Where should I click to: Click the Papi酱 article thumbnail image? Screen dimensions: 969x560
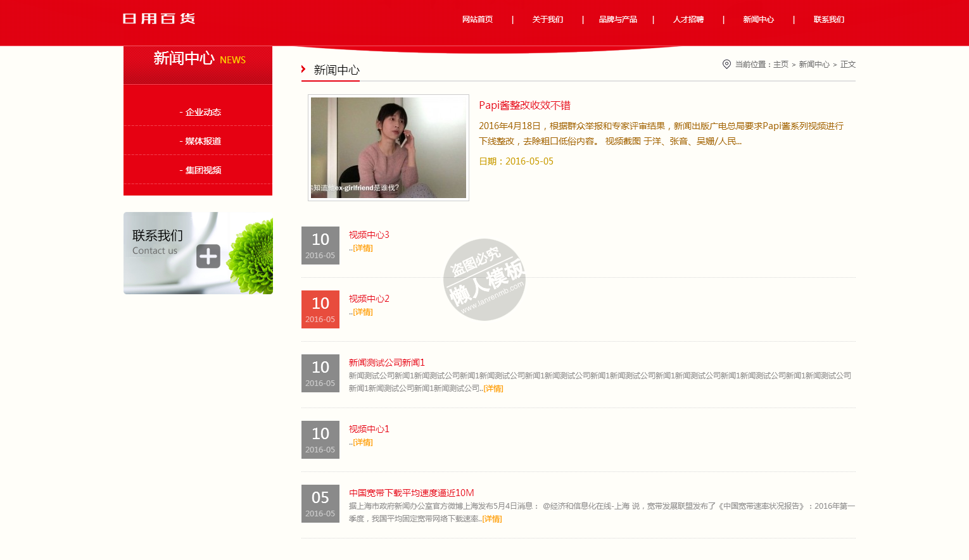pos(388,147)
